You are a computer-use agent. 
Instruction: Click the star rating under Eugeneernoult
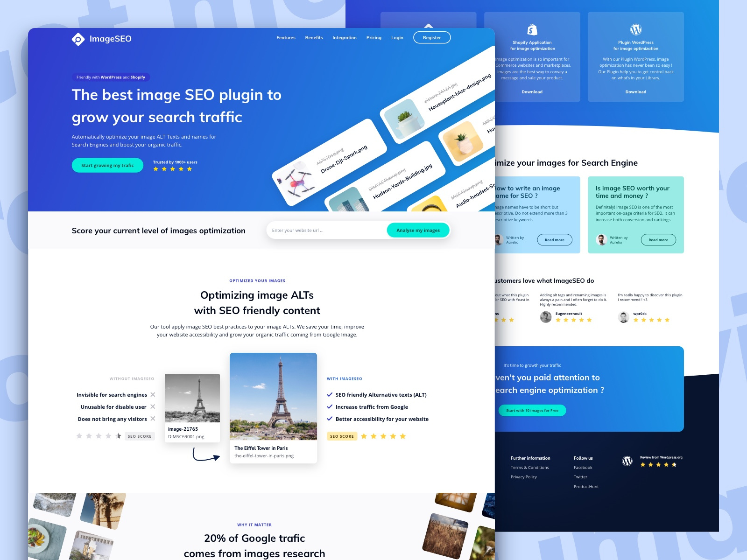[x=574, y=320]
